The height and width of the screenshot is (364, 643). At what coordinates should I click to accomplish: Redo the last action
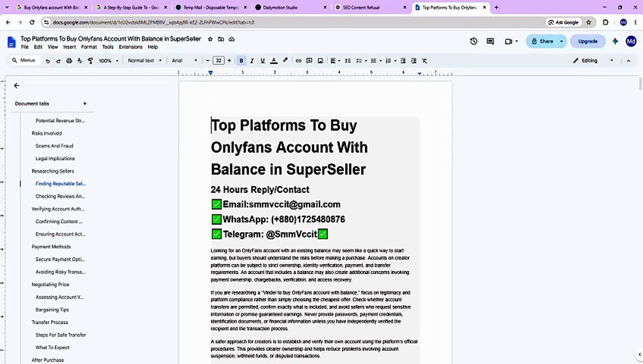pos(58,61)
